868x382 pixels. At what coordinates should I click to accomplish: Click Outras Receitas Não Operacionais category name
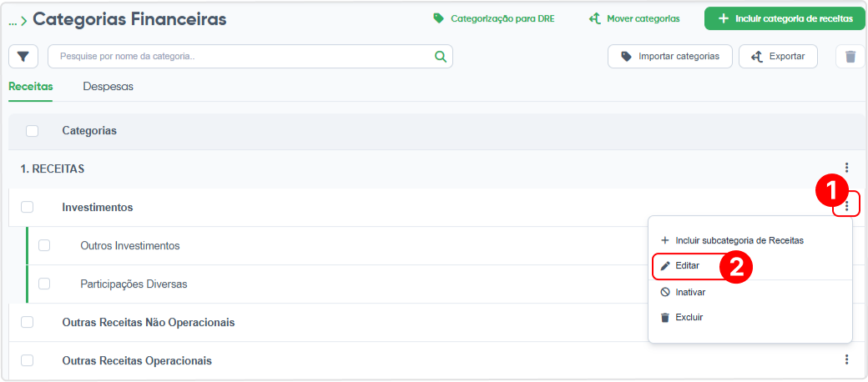149,322
